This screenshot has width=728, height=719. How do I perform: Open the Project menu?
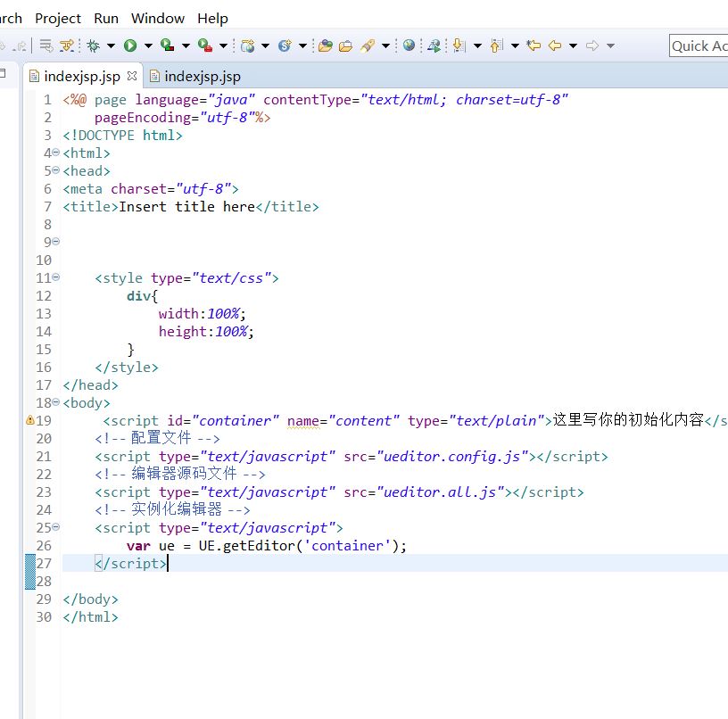click(x=58, y=19)
